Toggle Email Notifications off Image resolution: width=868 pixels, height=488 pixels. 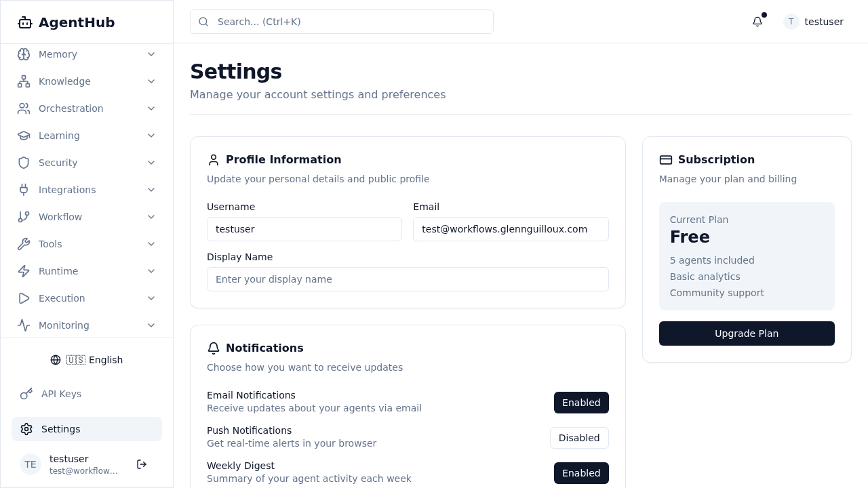[x=581, y=403]
